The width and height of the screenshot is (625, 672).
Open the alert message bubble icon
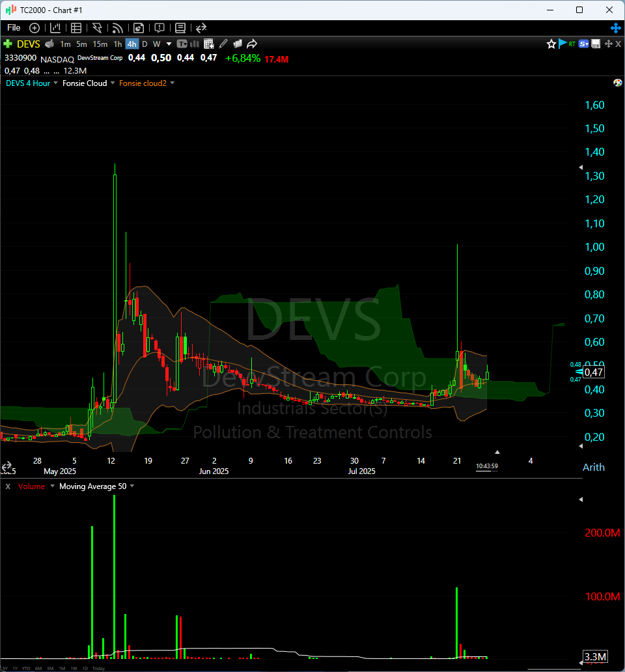point(160,28)
